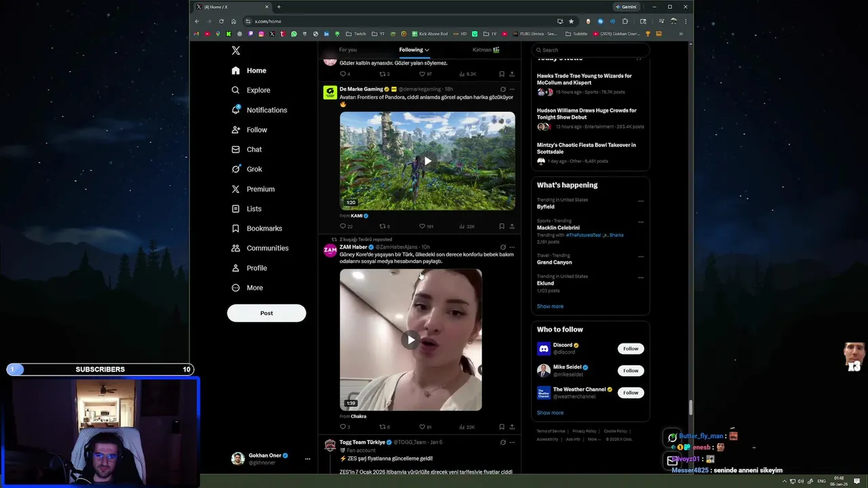Viewport: 868px width, 488px height.
Task: Share the De Marke Gaming post
Action: pos(512,226)
